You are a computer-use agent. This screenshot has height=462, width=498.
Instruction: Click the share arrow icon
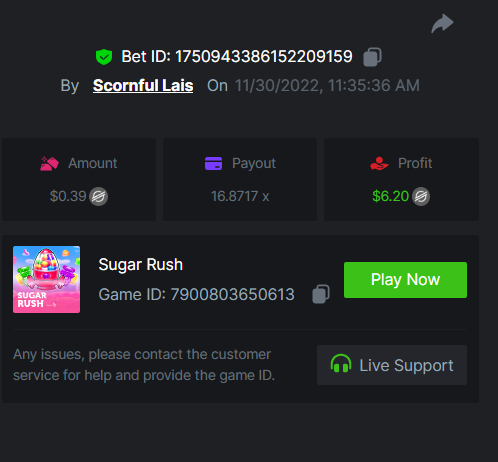(442, 24)
